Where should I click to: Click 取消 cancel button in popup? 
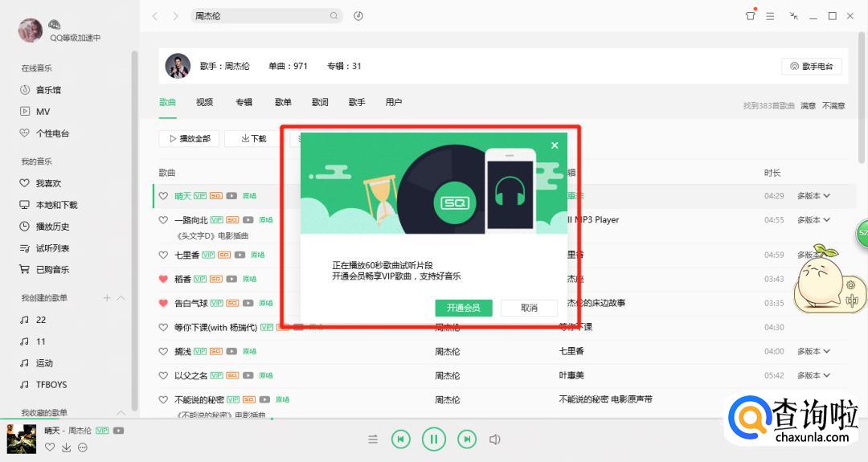point(529,308)
